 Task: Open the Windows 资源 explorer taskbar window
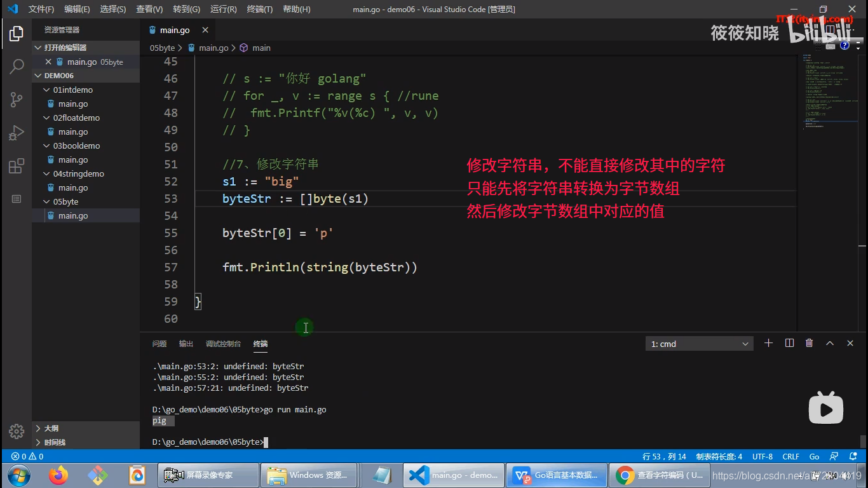(309, 475)
